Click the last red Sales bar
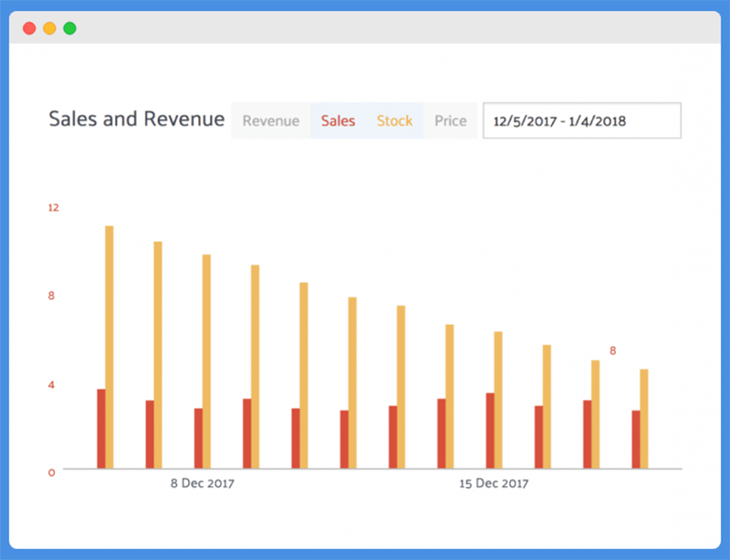 point(635,440)
